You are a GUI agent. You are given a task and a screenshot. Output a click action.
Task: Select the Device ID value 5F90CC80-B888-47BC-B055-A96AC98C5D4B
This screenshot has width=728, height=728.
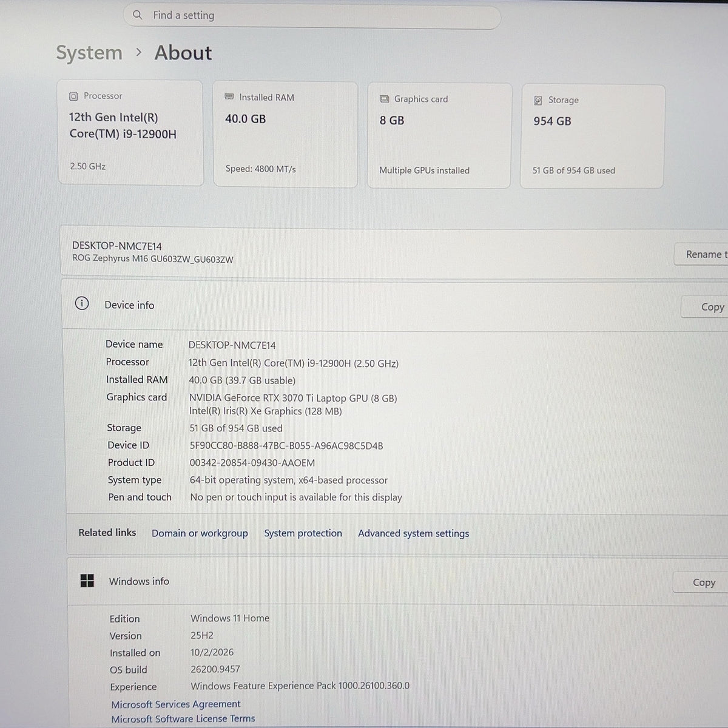tap(286, 446)
